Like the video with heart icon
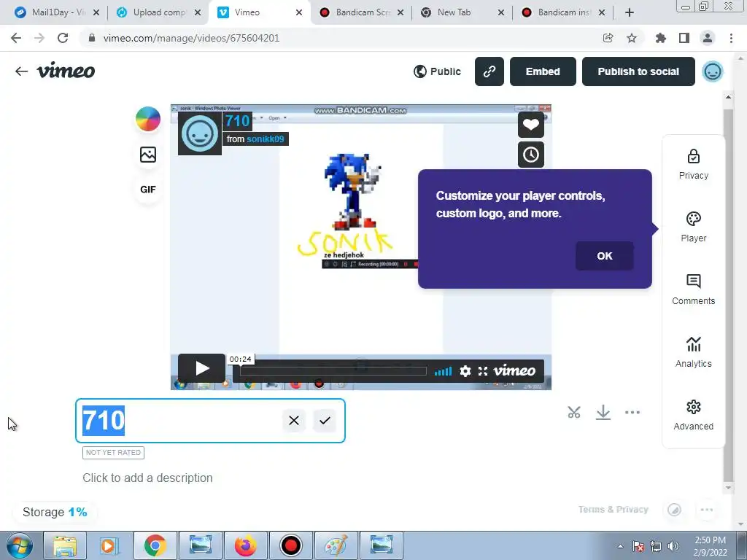 pyautogui.click(x=531, y=125)
